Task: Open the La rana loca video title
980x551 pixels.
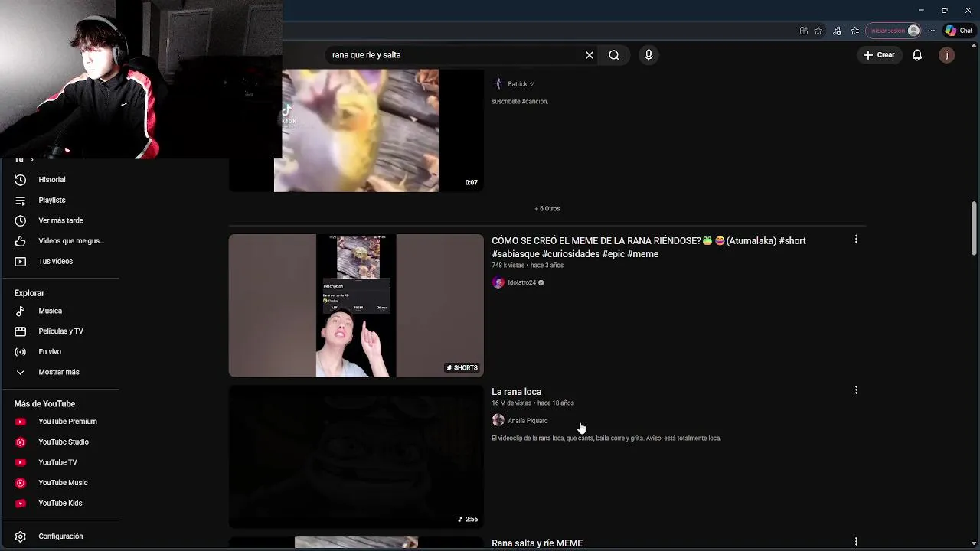Action: [x=516, y=392]
